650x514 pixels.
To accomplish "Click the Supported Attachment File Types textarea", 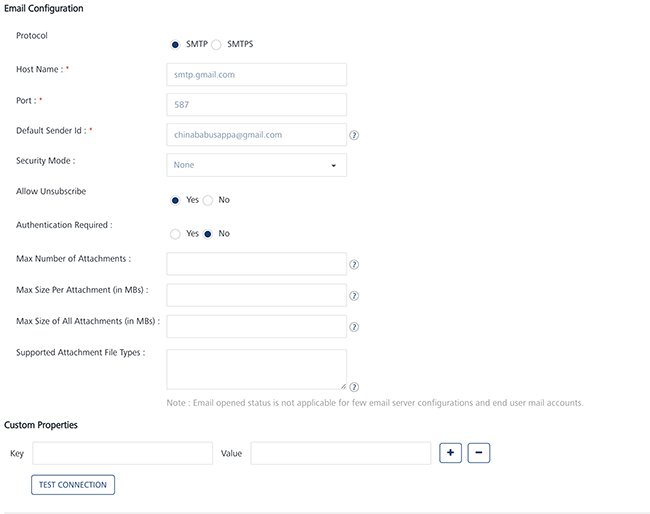I will (256, 369).
